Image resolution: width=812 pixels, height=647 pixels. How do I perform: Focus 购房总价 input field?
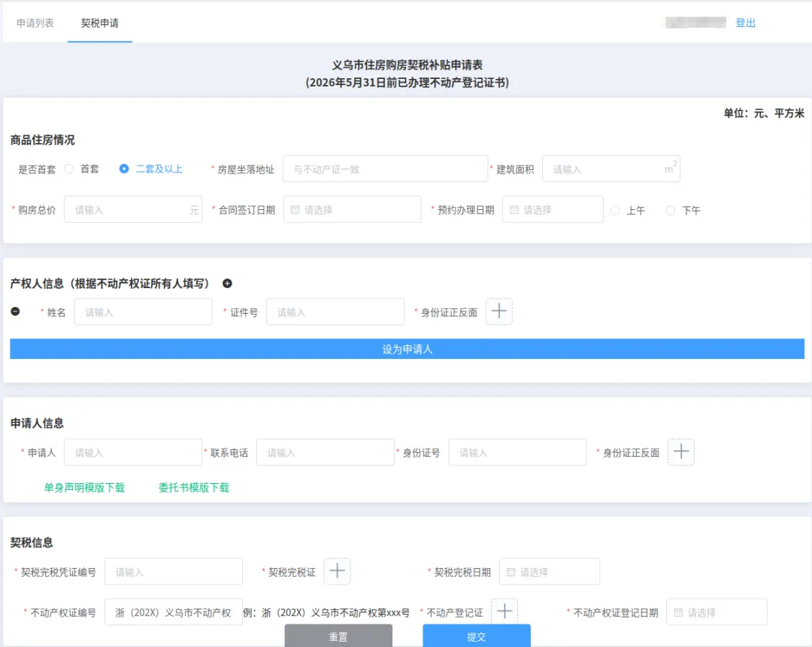pyautogui.click(x=133, y=209)
